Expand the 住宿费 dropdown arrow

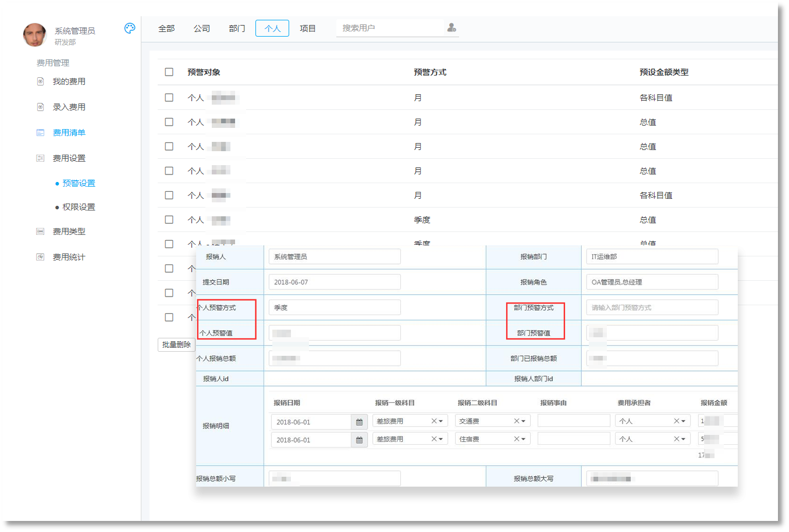524,440
